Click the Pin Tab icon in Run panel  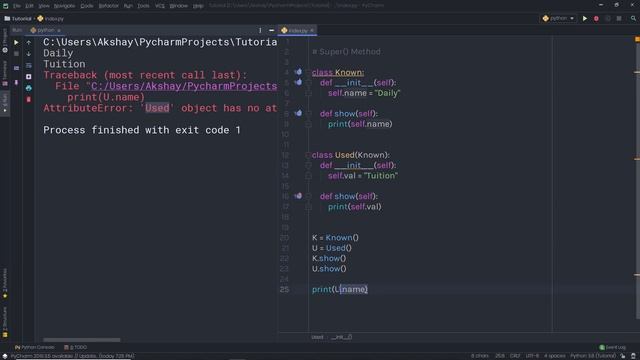coord(16,82)
